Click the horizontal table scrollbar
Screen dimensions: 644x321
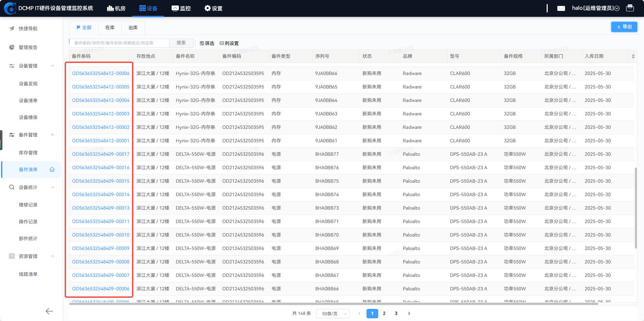333,304
